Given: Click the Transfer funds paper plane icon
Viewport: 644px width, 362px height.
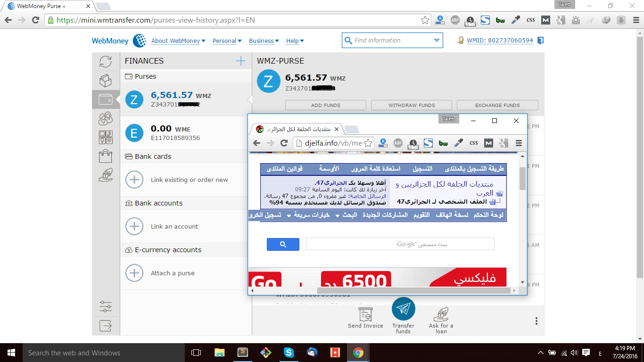Looking at the screenshot, I should [404, 309].
